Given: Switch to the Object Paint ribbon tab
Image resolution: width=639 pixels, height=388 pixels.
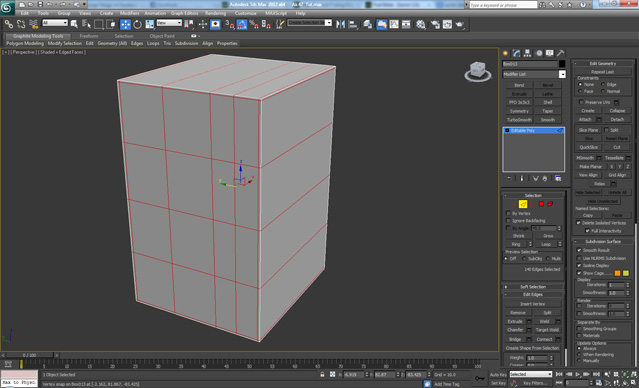Looking at the screenshot, I should coord(162,36).
